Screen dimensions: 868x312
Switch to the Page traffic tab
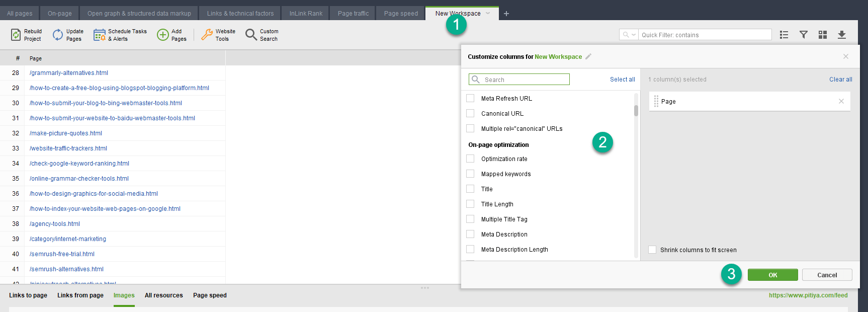point(353,14)
